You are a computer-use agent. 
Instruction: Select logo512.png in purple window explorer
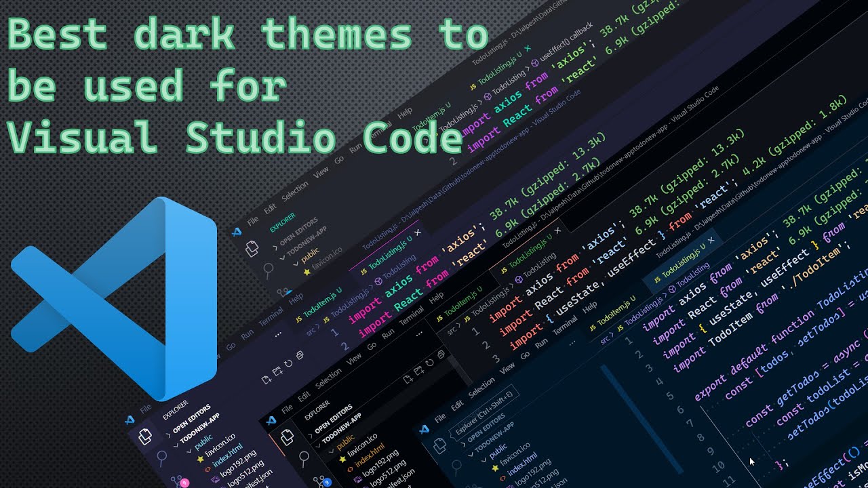[245, 474]
